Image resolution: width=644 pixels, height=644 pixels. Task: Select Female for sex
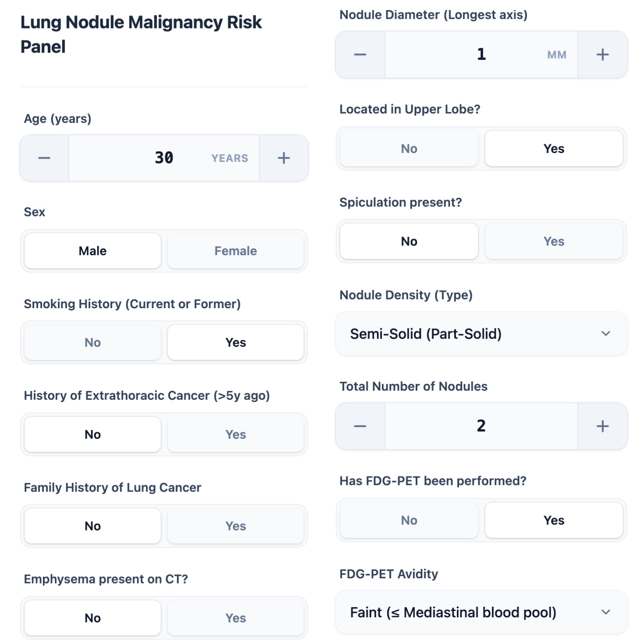click(x=235, y=251)
